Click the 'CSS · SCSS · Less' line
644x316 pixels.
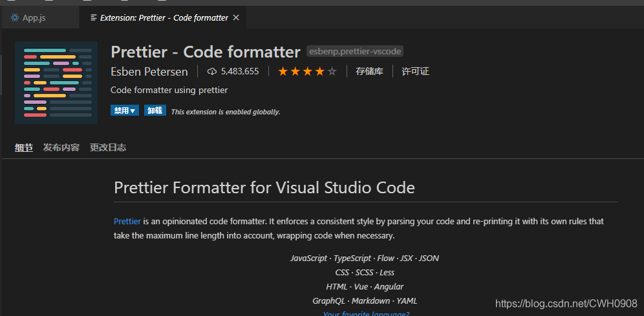coord(365,273)
